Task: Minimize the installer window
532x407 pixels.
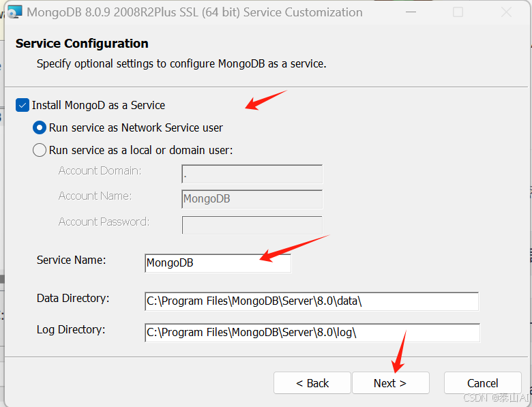Action: 411,12
